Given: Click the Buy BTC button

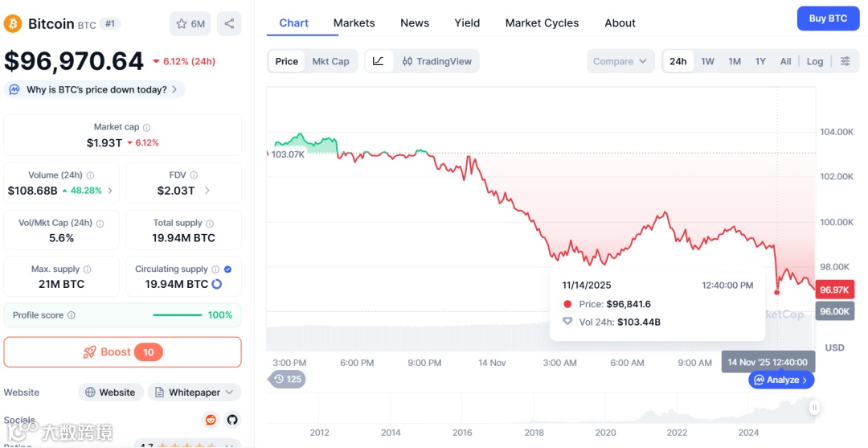Looking at the screenshot, I should [x=828, y=18].
